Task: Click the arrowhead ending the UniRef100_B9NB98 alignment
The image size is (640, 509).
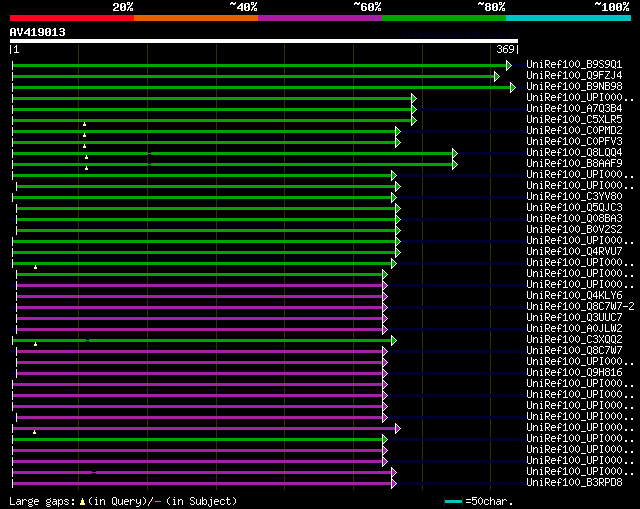Action: (513, 87)
